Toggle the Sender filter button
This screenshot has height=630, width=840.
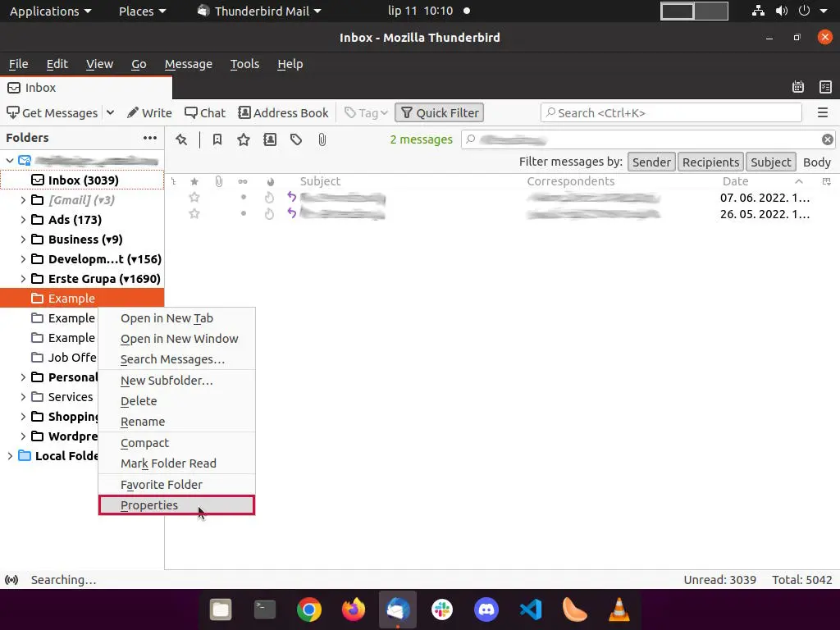651,162
